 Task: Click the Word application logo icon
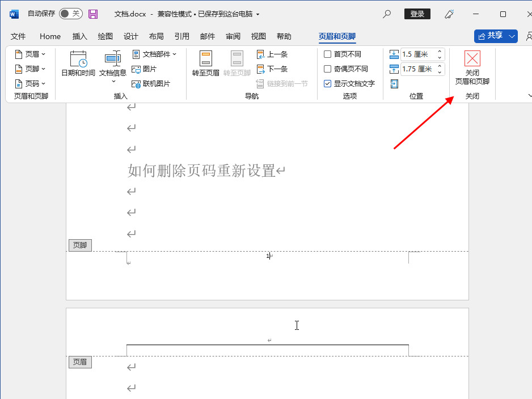click(14, 14)
